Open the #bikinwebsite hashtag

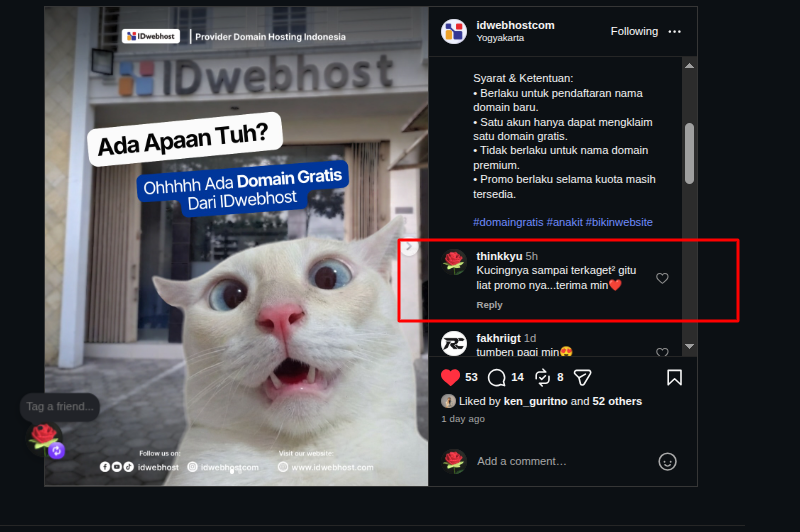tap(619, 222)
